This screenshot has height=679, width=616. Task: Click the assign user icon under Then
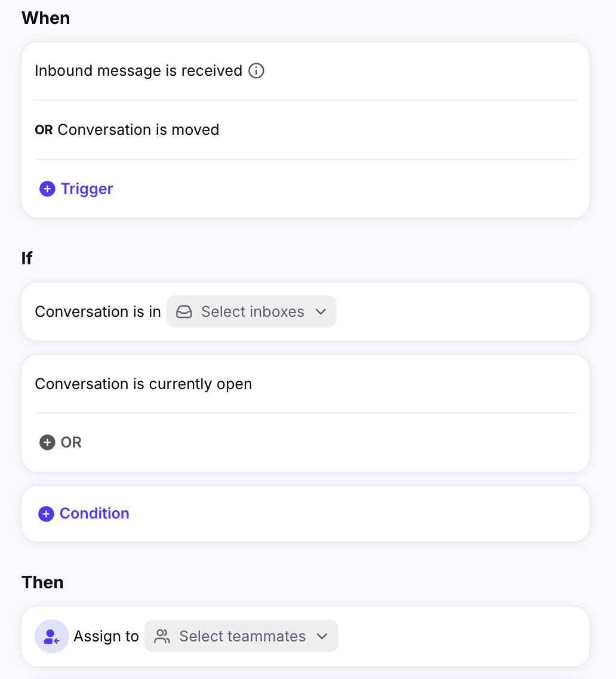tap(52, 637)
